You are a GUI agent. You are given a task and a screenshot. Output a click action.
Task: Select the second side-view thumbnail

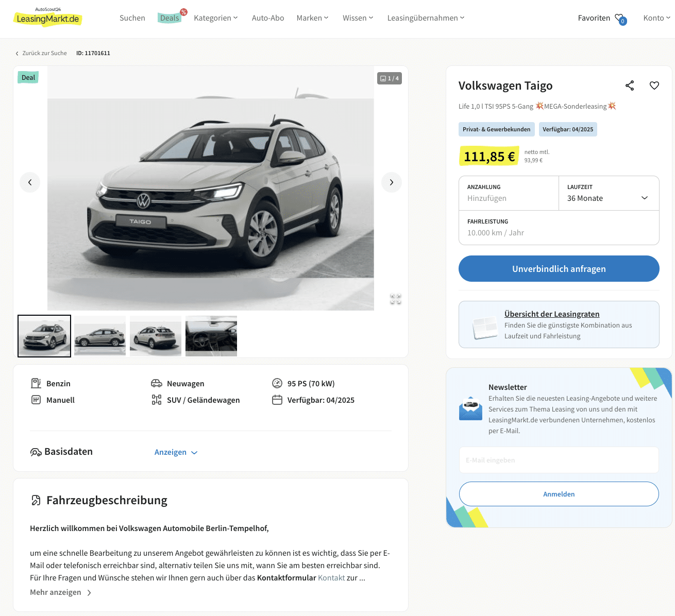point(100,336)
